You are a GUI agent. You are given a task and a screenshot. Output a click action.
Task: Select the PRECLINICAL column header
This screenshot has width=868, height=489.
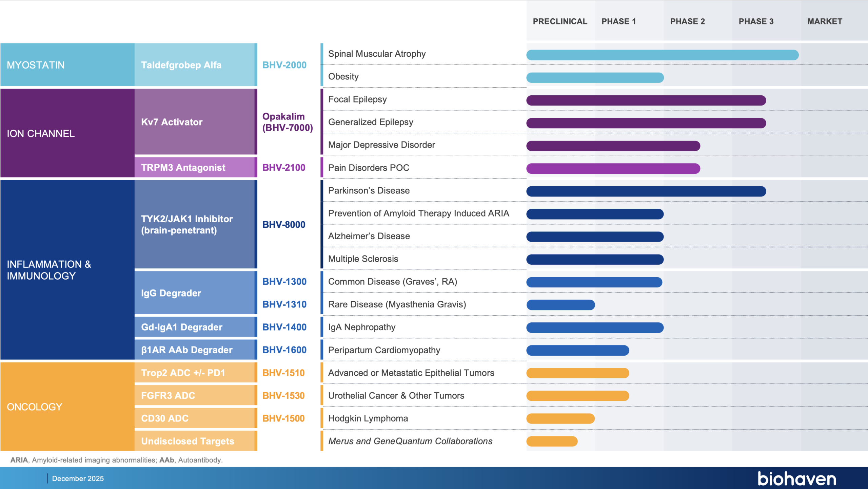(x=560, y=21)
